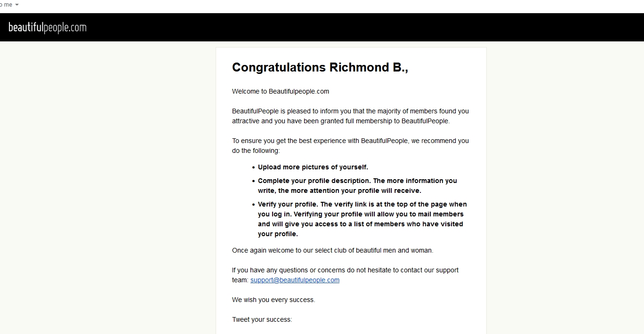Screen dimensions: 644x334
Task: Click the "Complete your profile description" bullet text
Action: [x=357, y=185]
